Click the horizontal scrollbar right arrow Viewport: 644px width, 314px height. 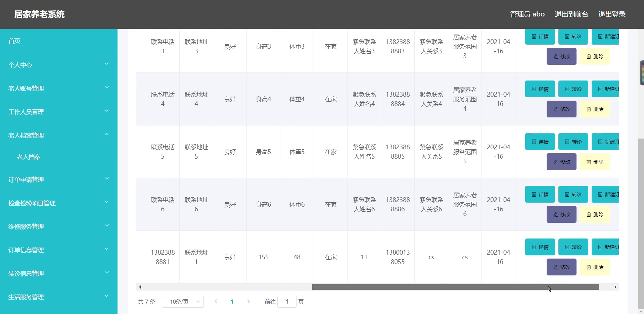[615, 287]
